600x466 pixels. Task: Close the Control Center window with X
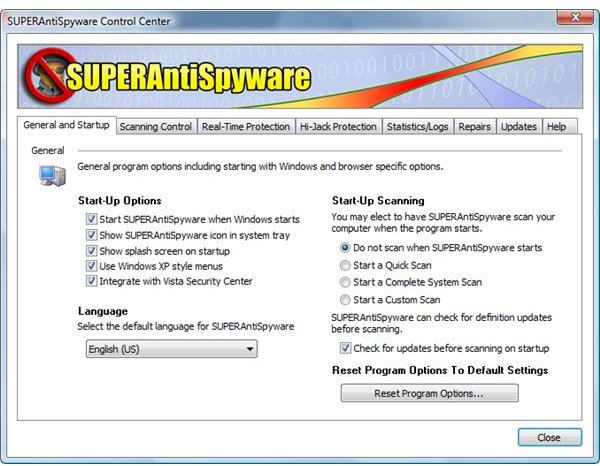(575, 17)
